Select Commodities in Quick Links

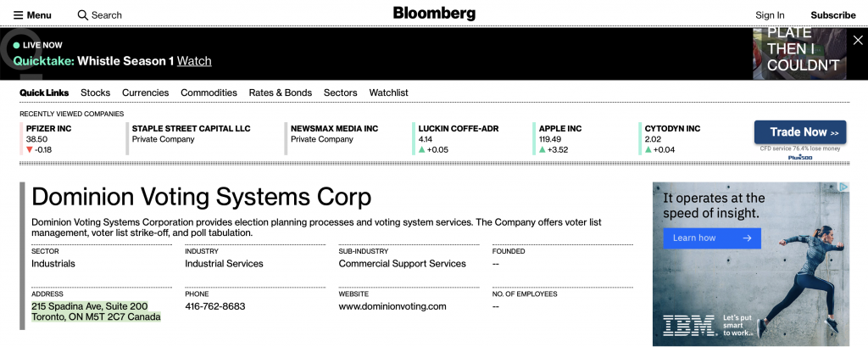pyautogui.click(x=209, y=92)
